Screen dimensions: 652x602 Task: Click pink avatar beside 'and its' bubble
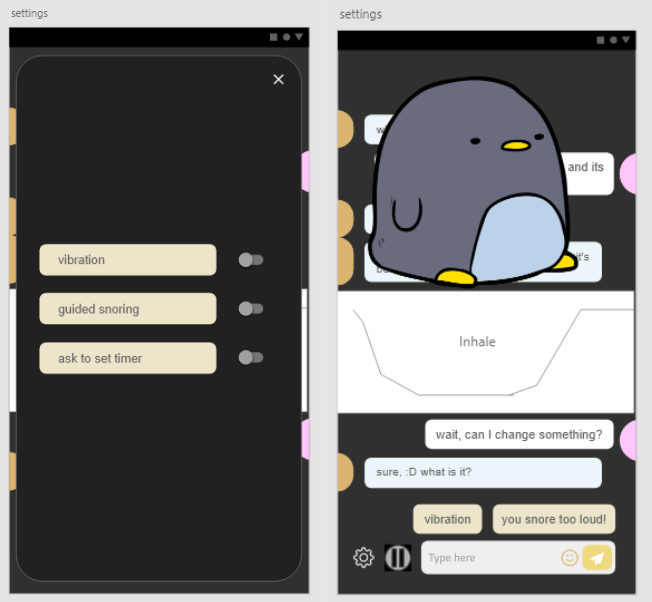628,173
